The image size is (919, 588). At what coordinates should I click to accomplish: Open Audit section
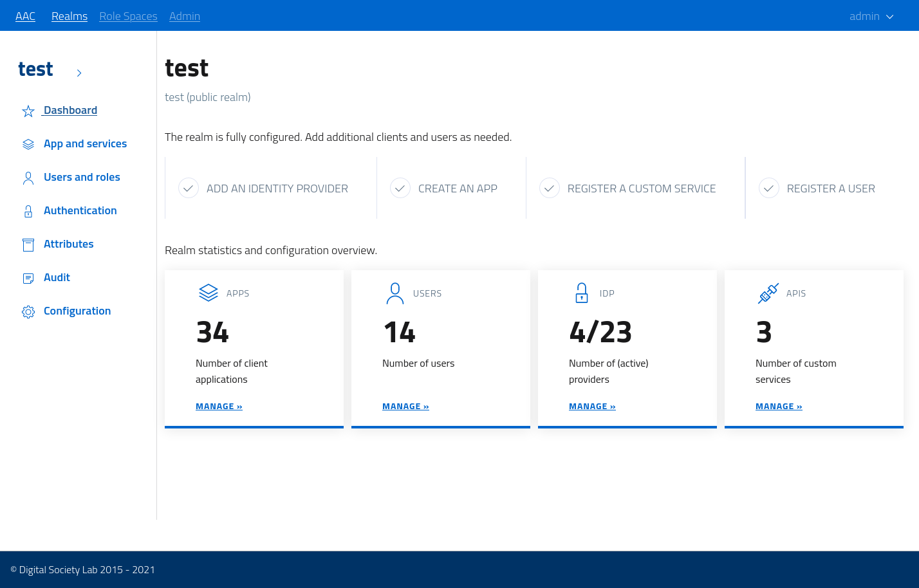[57, 277]
